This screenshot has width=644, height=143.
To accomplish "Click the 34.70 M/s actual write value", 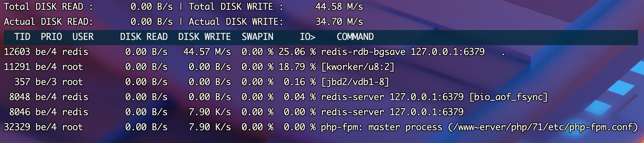I will click(339, 22).
